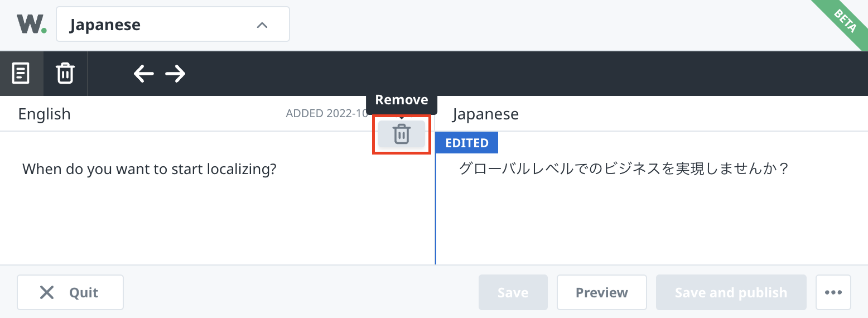Open the Japanese language dropdown
Image resolution: width=868 pixels, height=318 pixels.
click(172, 25)
